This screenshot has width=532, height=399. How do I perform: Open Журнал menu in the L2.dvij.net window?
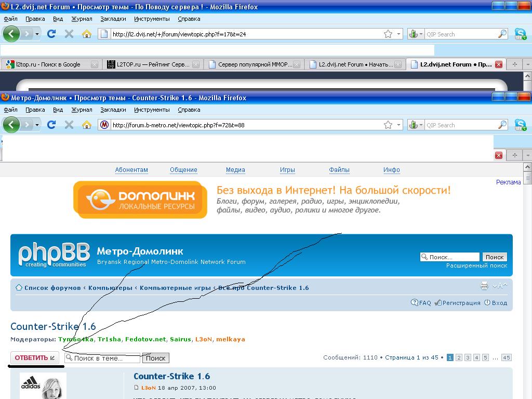coord(82,19)
